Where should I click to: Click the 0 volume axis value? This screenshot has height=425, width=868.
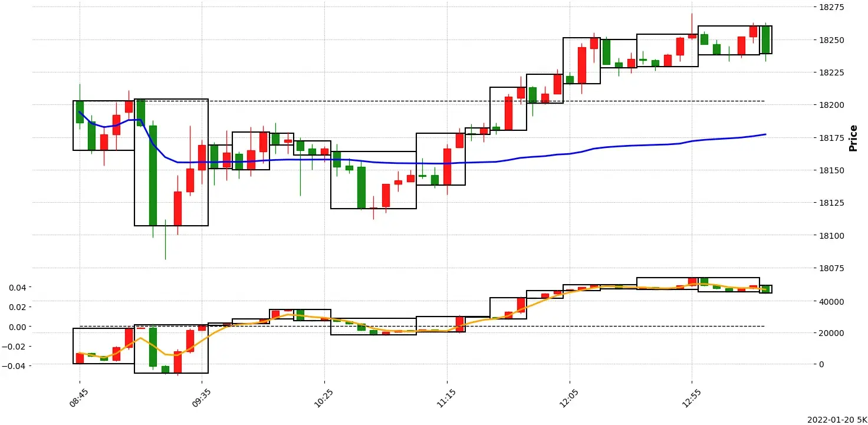[822, 364]
